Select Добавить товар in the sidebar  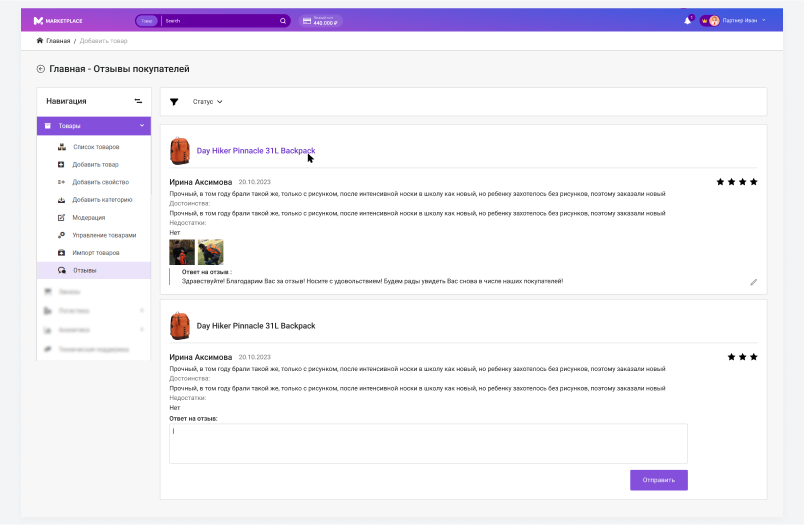pos(95,164)
